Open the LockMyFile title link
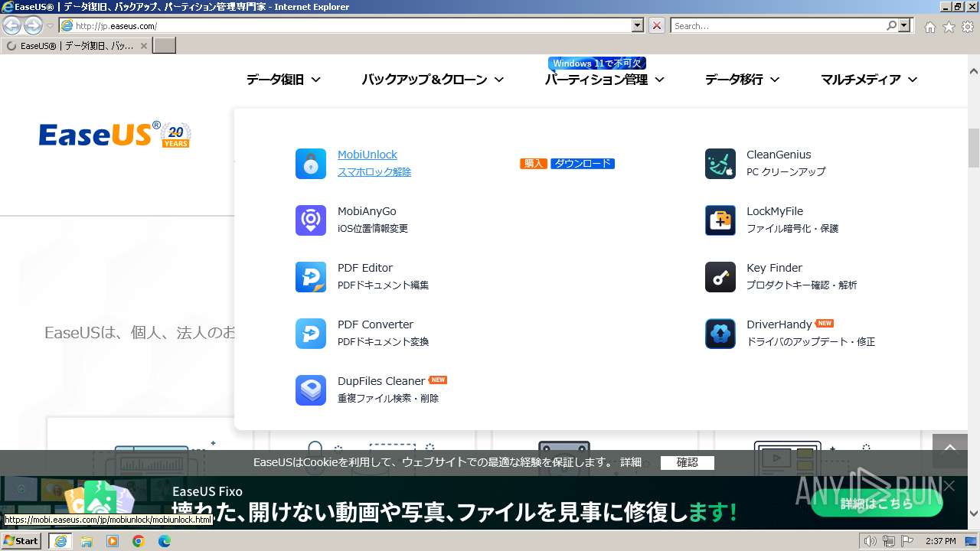This screenshot has width=980, height=551. [775, 211]
